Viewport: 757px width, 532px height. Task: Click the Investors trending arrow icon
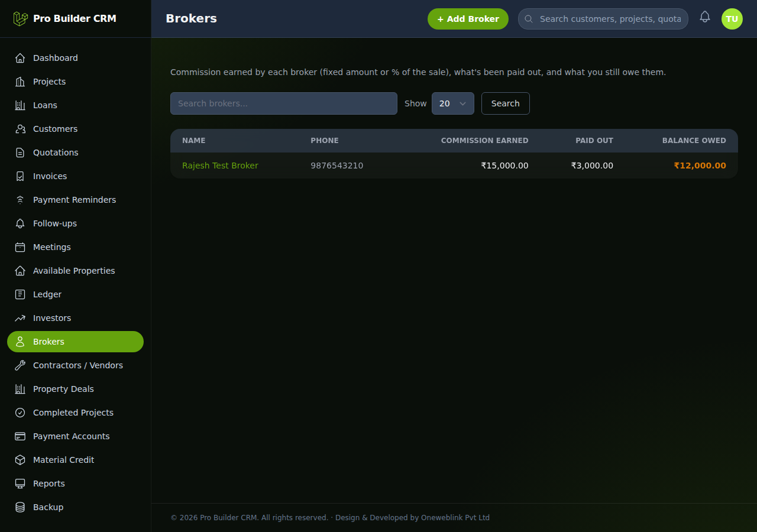(x=20, y=318)
